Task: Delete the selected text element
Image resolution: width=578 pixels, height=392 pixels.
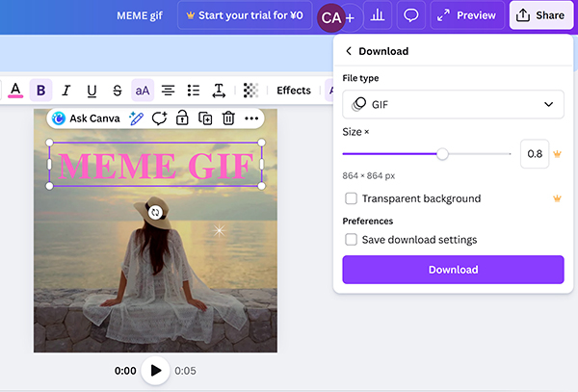Action: pos(228,118)
